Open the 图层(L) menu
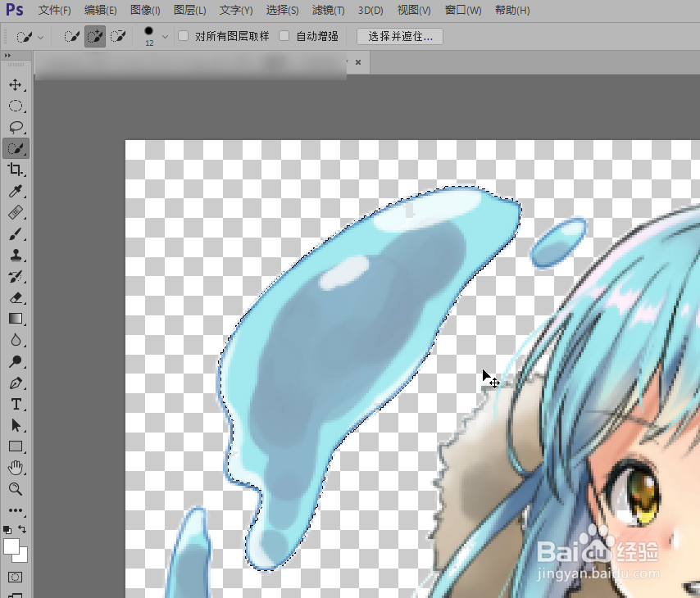Viewport: 700px width, 598px height. point(189,11)
